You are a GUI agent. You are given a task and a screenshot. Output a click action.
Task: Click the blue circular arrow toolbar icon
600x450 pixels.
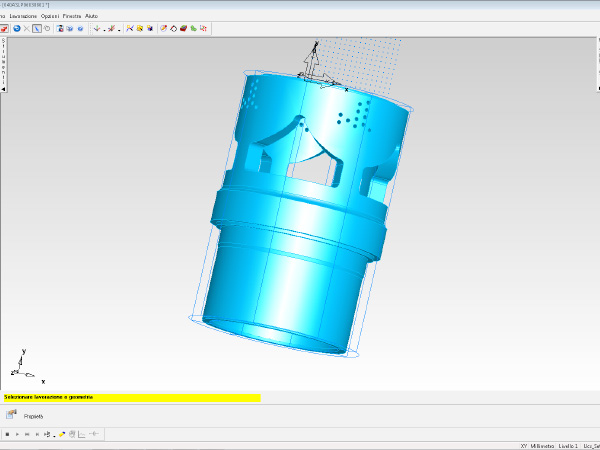point(14,29)
